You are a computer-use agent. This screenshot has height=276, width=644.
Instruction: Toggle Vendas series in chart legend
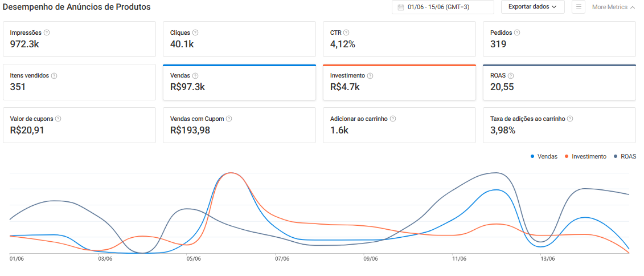(544, 156)
